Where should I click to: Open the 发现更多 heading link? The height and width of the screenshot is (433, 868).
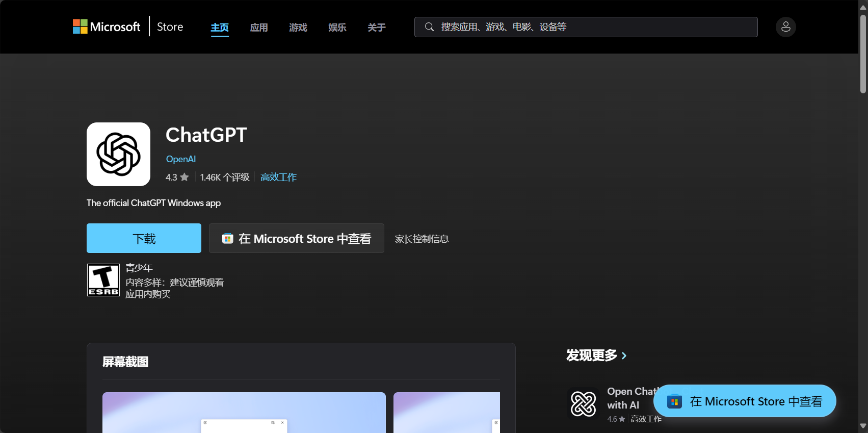[592, 355]
